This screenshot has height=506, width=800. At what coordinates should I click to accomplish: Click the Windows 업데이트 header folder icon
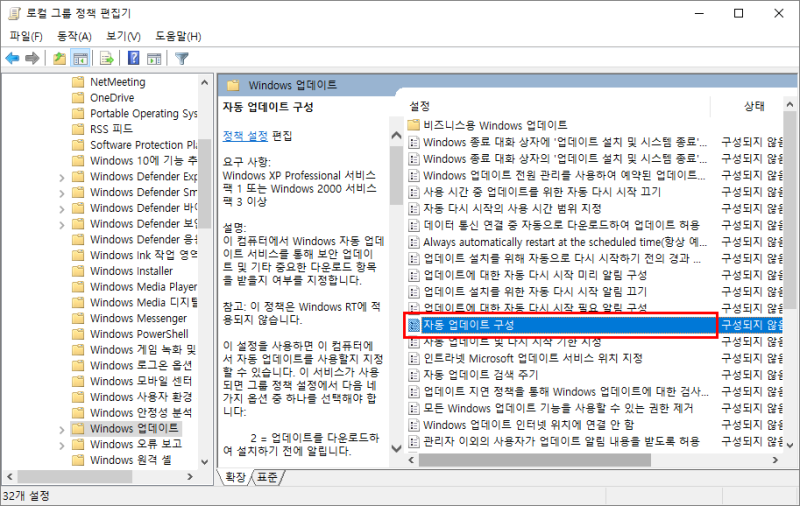click(233, 85)
